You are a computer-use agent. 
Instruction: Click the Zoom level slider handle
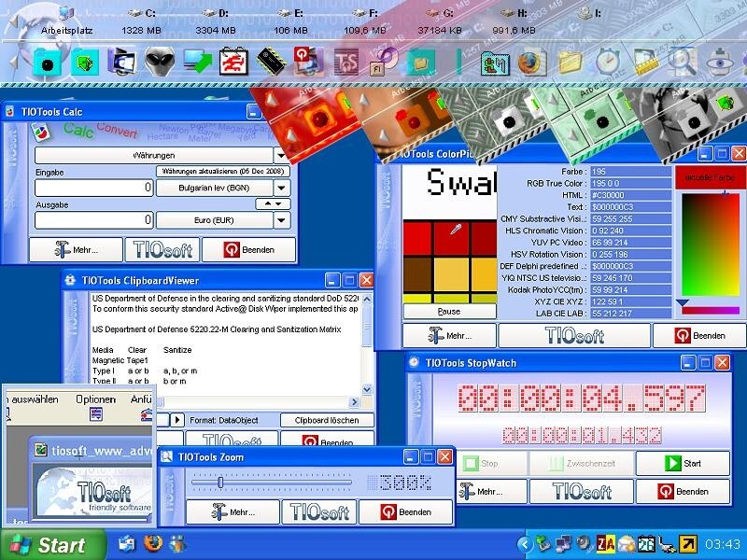(220, 483)
